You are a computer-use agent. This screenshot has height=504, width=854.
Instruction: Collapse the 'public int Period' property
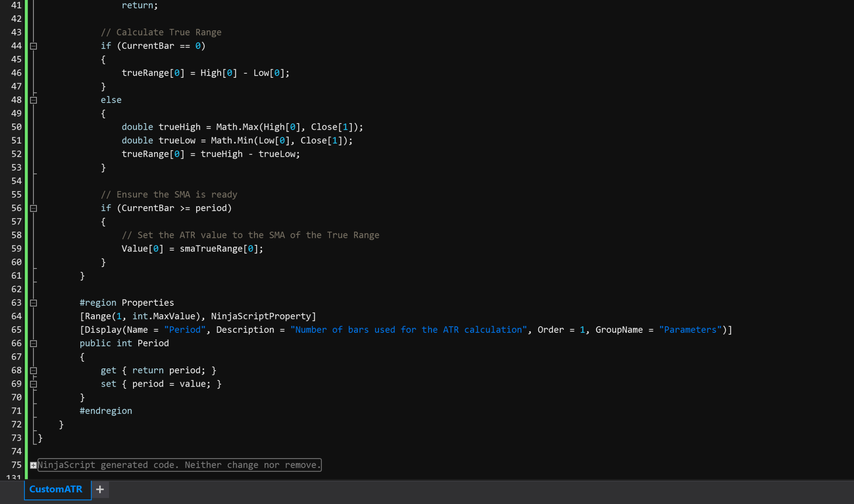33,344
